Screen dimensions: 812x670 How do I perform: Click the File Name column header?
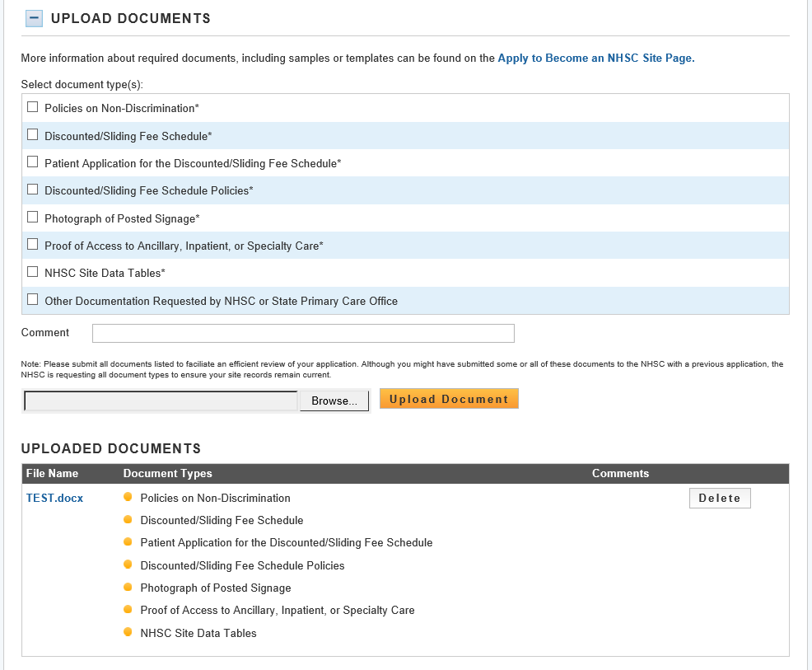pyautogui.click(x=52, y=473)
